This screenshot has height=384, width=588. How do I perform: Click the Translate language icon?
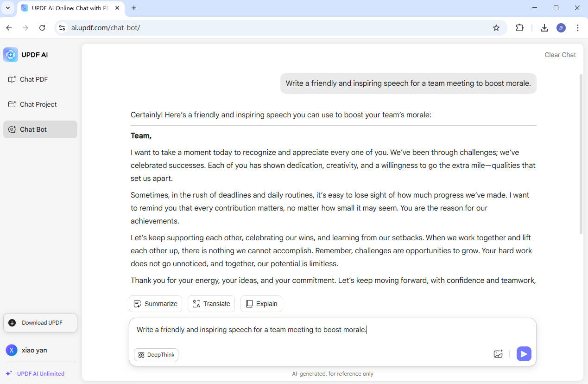[x=196, y=304]
